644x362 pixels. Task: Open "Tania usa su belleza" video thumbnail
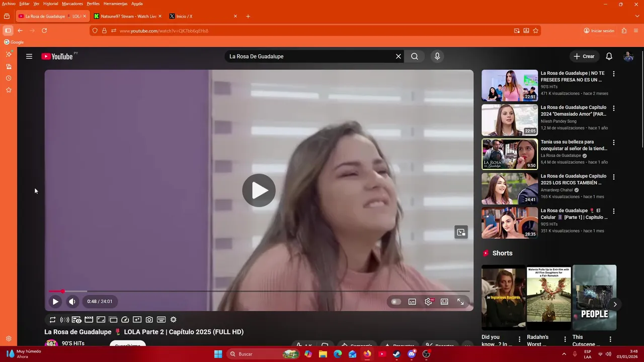click(x=510, y=154)
